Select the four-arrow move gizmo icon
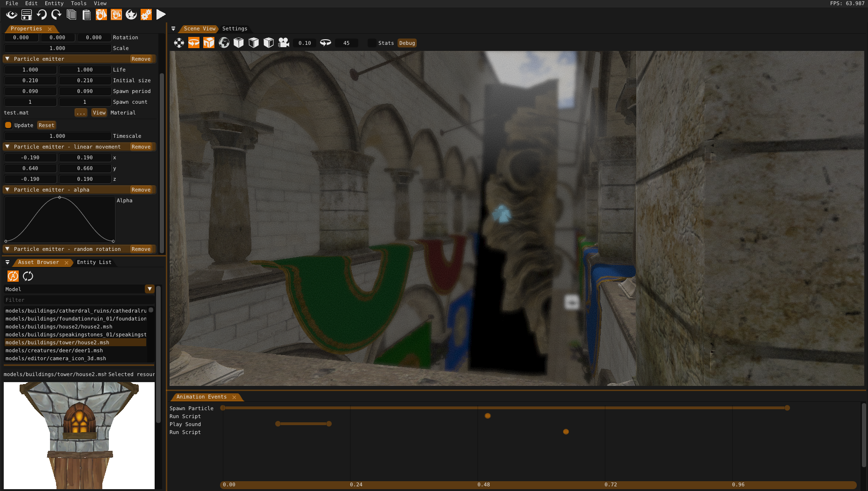 coord(179,43)
